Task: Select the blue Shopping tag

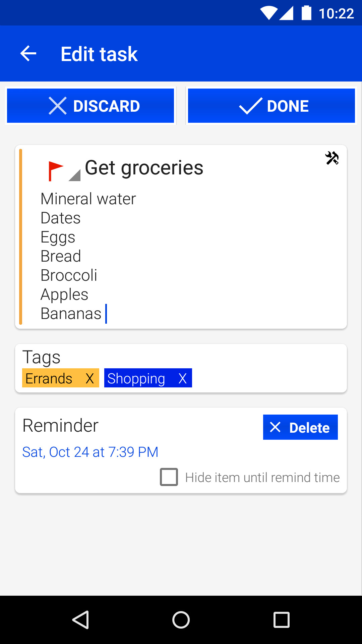Action: tap(136, 378)
